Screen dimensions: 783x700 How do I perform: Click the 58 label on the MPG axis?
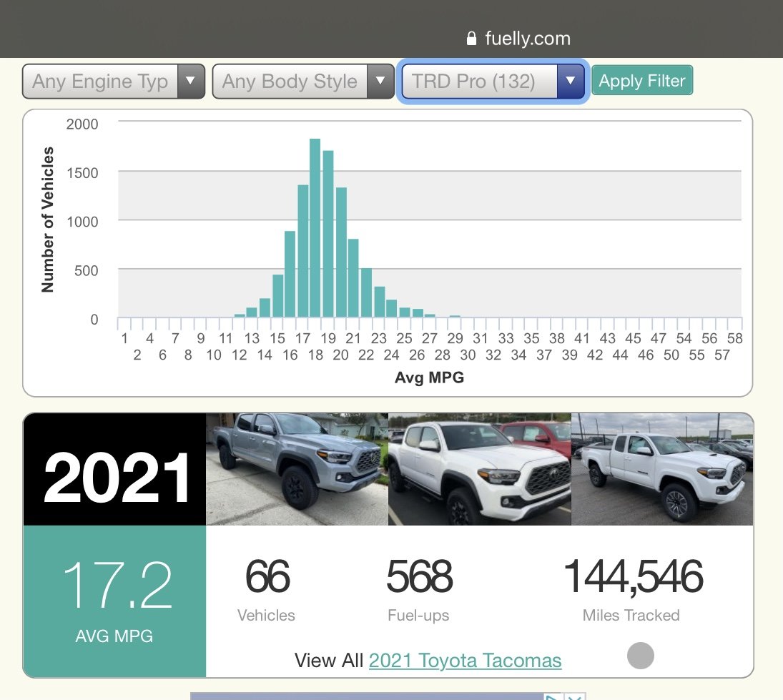point(734,338)
